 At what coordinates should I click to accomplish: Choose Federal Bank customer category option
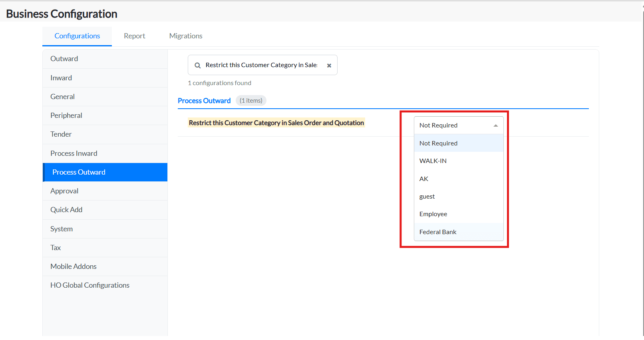point(438,232)
